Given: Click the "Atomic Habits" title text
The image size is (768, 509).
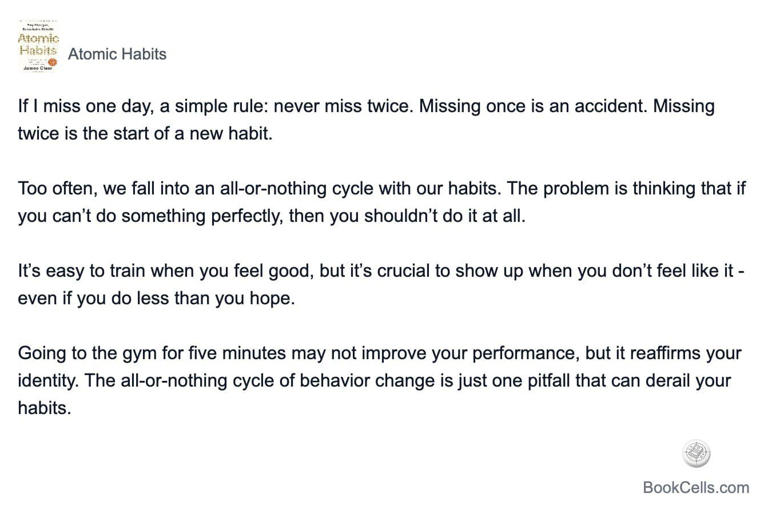Looking at the screenshot, I should [117, 54].
